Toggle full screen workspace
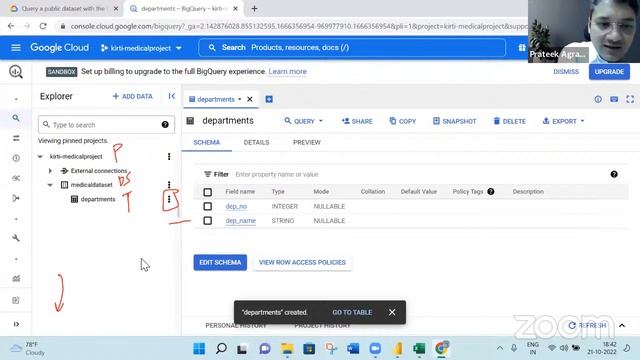 (x=630, y=99)
